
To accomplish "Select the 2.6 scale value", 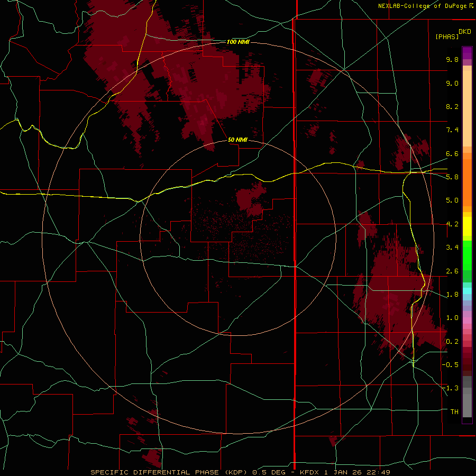I will [452, 271].
